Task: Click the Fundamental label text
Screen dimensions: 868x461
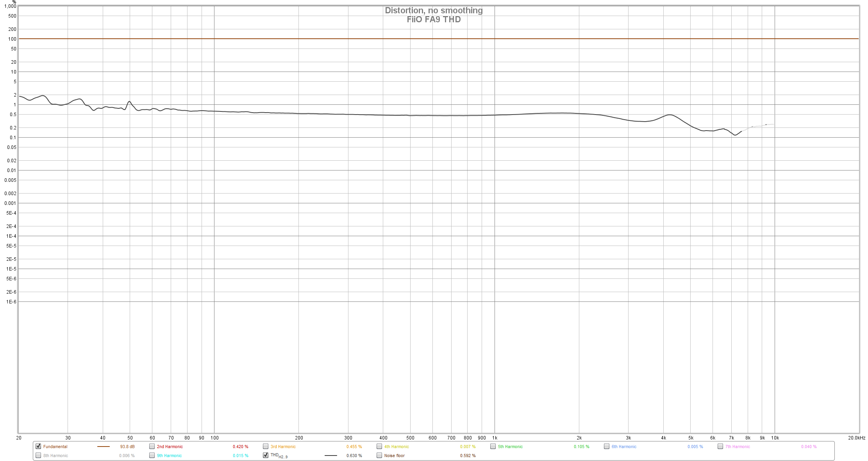Action: pyautogui.click(x=55, y=447)
